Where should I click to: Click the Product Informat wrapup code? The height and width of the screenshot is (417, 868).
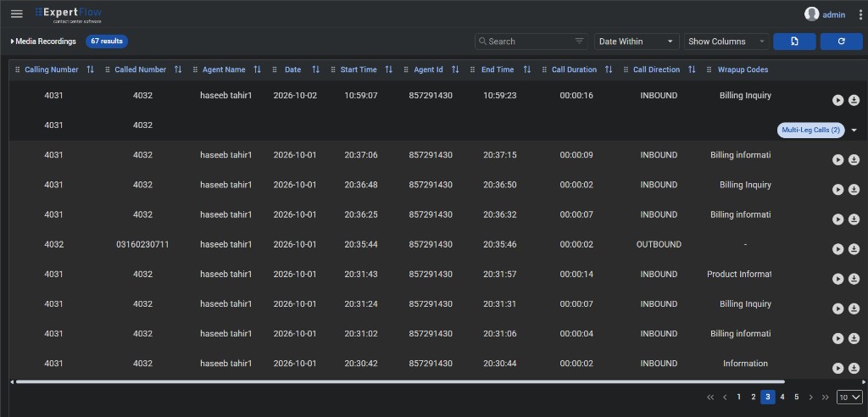[x=739, y=274]
